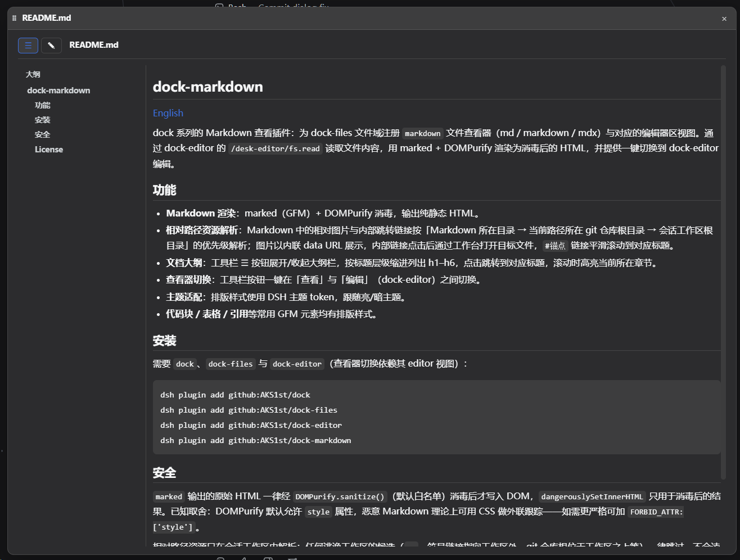The image size is (740, 560).
Task: Toggle the outline panel button
Action: 28,46
